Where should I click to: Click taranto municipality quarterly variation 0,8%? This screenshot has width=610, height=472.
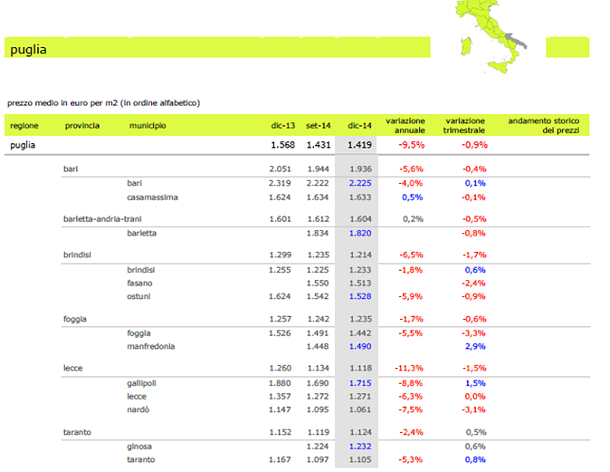click(x=475, y=460)
